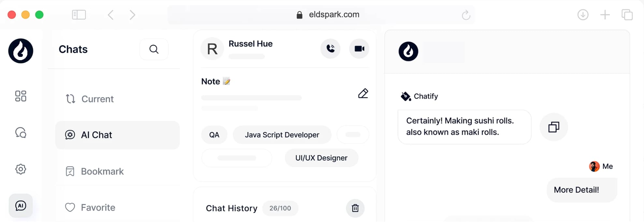644x222 pixels.
Task: Reload the page
Action: tap(466, 15)
